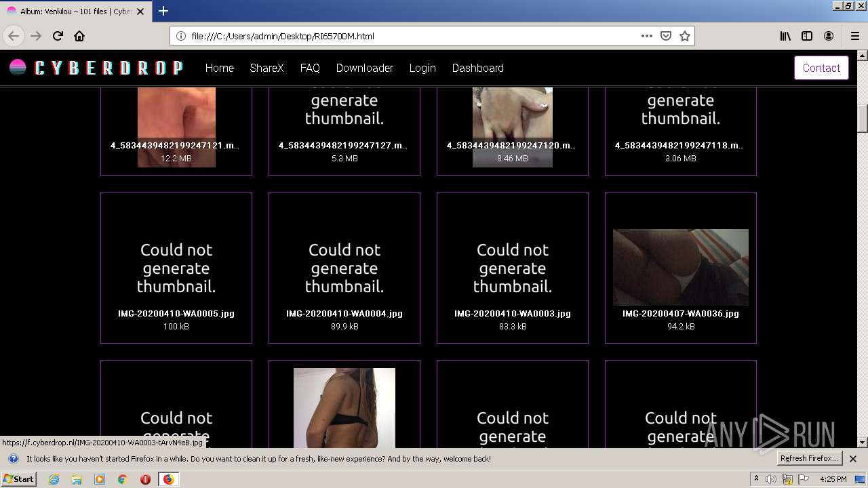Screen dimensions: 868x488
Task: Open the site information icon in address bar
Action: pos(181,36)
